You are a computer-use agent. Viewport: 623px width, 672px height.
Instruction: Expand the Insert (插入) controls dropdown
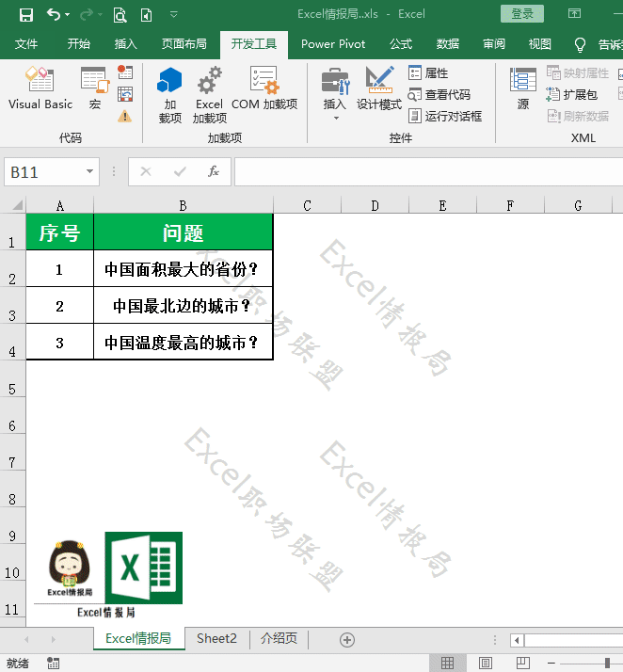pyautogui.click(x=335, y=118)
